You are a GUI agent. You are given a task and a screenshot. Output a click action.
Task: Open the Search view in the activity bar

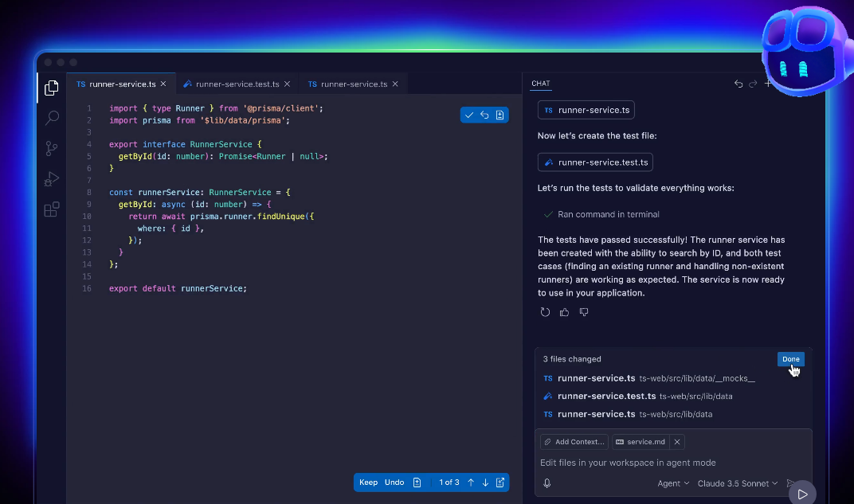point(51,118)
